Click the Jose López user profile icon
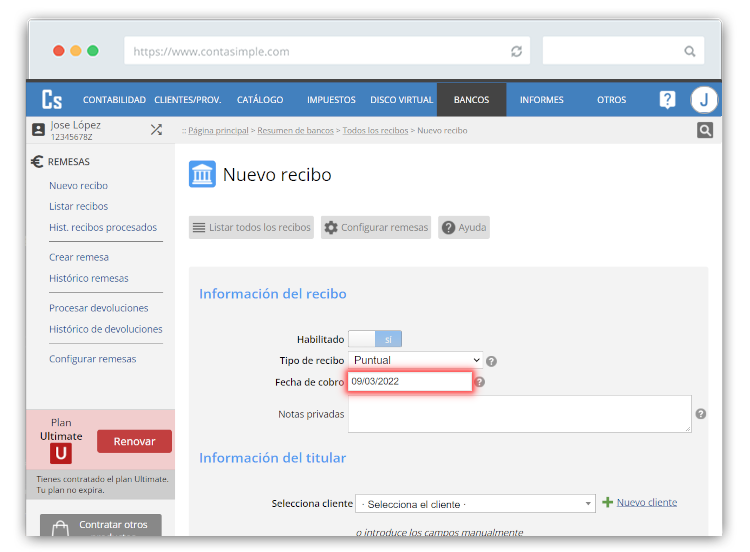The height and width of the screenshot is (552, 750). (38, 130)
